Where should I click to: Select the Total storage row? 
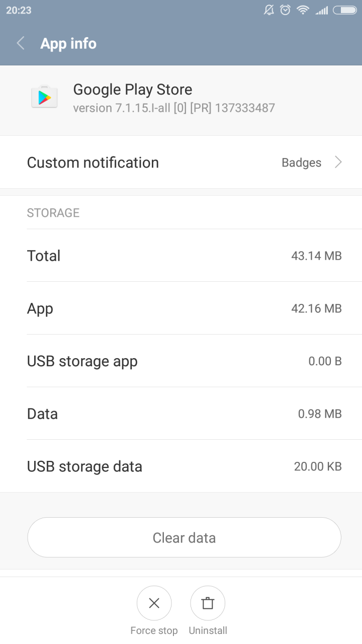tap(181, 256)
